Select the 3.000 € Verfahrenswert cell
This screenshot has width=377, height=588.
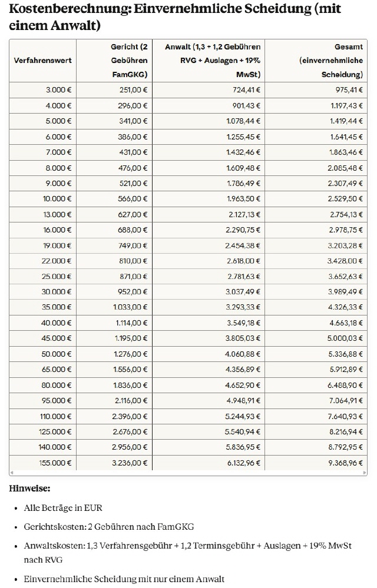coord(59,90)
